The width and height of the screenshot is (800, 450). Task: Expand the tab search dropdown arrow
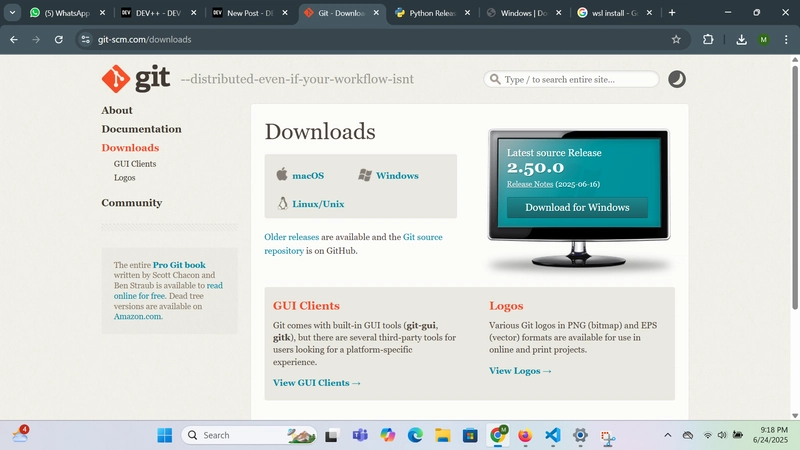[x=12, y=13]
